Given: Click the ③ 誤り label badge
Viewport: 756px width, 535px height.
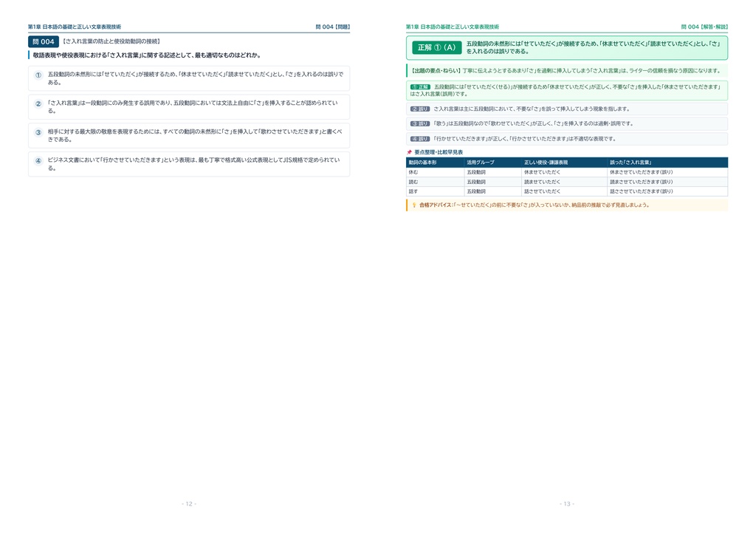Looking at the screenshot, I should pyautogui.click(x=420, y=123).
